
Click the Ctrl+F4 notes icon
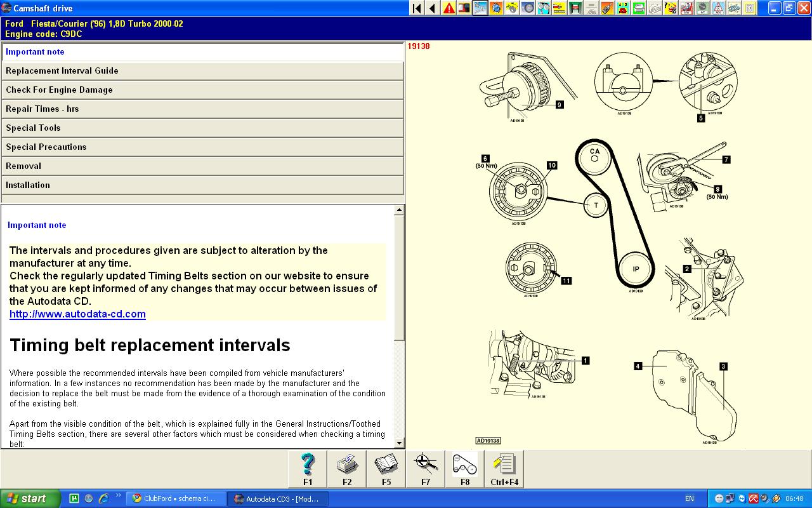504,469
